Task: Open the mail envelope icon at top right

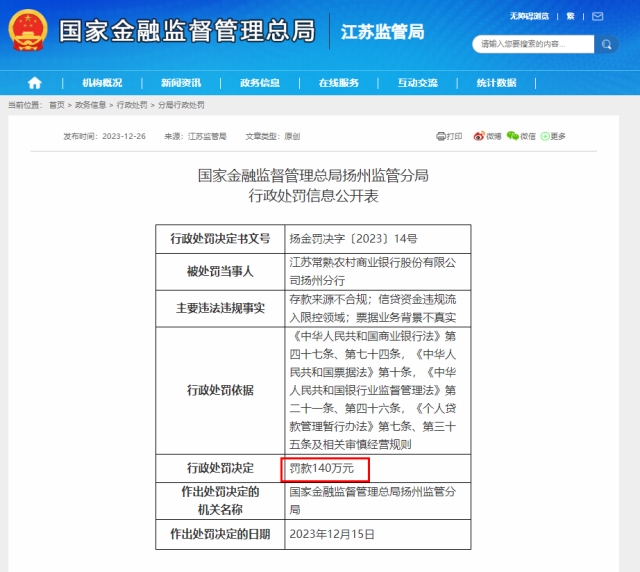Action: (598, 16)
